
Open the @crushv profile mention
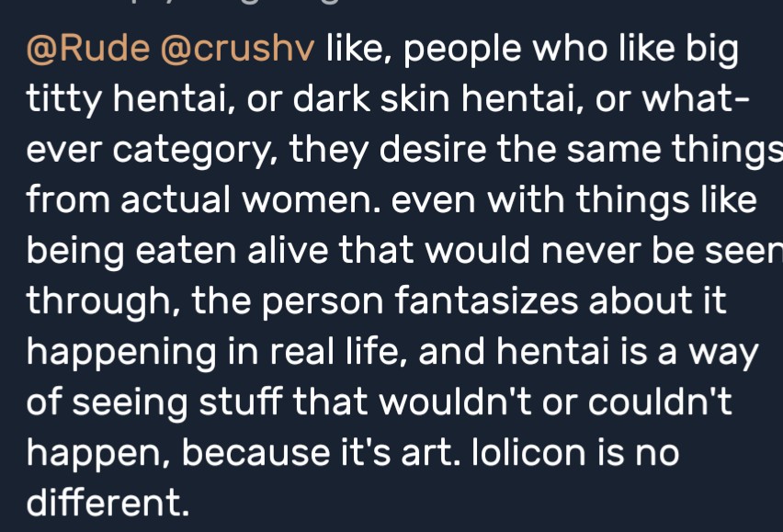pyautogui.click(x=238, y=49)
